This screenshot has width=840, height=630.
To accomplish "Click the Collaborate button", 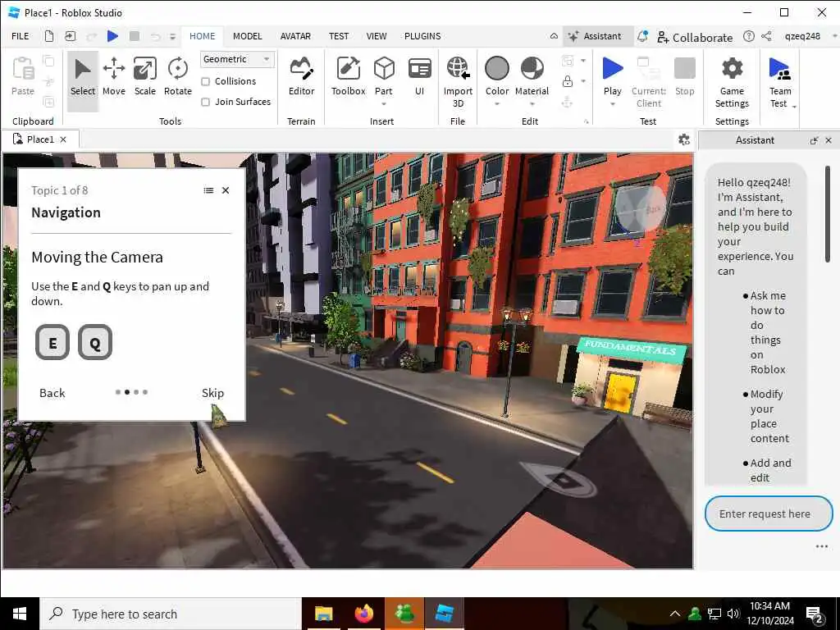I will (694, 37).
